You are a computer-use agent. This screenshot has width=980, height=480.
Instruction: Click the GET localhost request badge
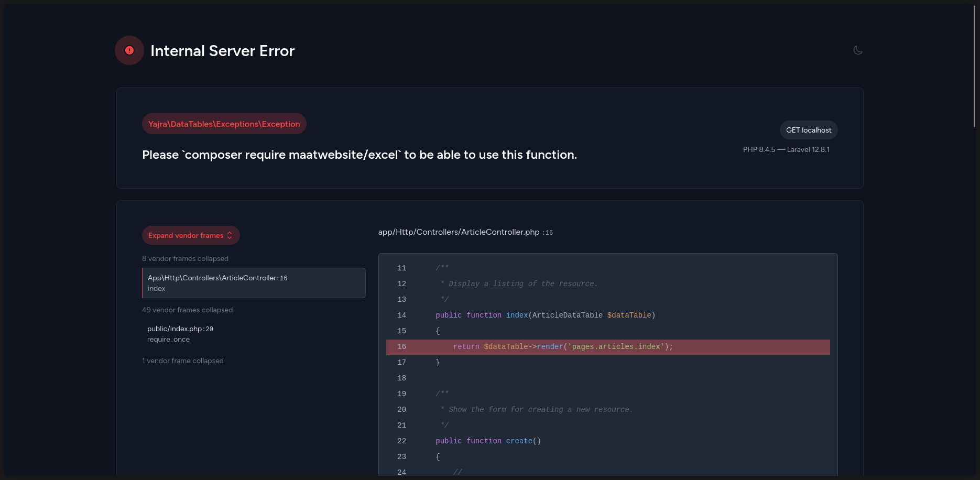click(x=809, y=130)
